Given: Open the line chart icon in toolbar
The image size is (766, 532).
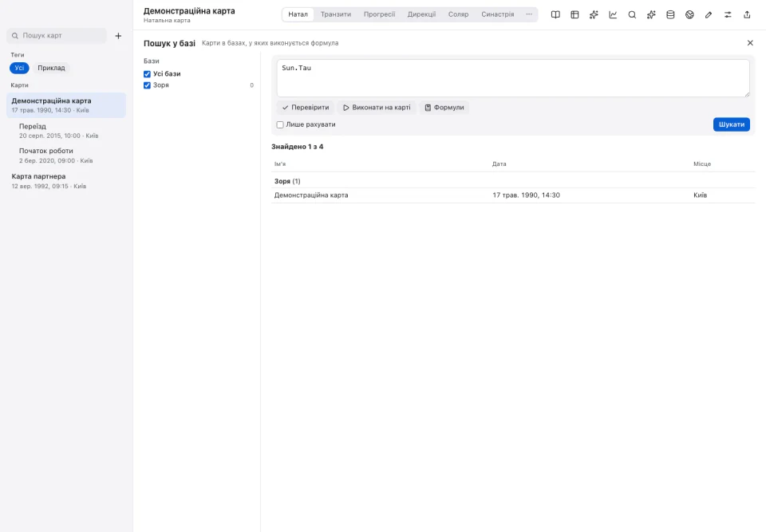Looking at the screenshot, I should pyautogui.click(x=613, y=14).
